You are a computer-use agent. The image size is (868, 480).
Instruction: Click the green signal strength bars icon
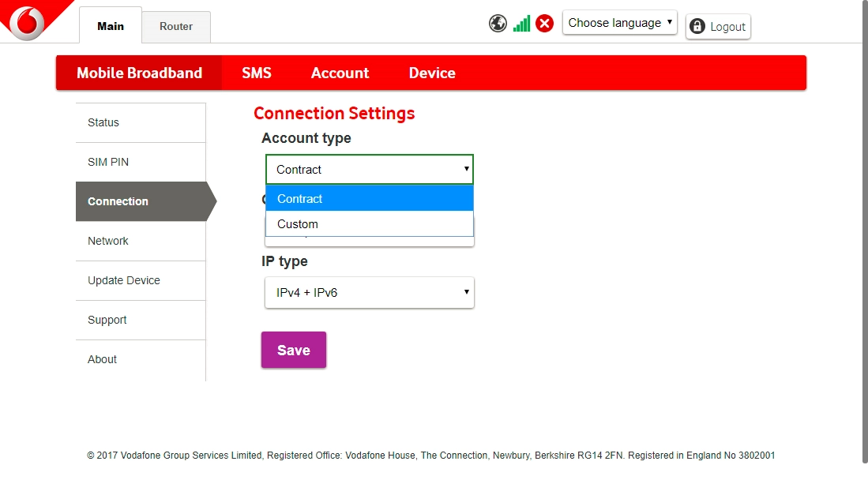pos(520,23)
